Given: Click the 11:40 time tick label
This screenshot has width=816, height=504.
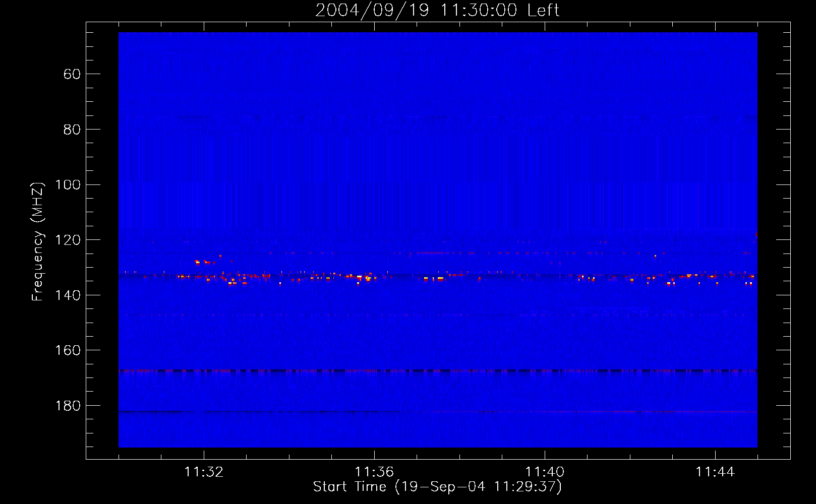Looking at the screenshot, I should [x=545, y=472].
